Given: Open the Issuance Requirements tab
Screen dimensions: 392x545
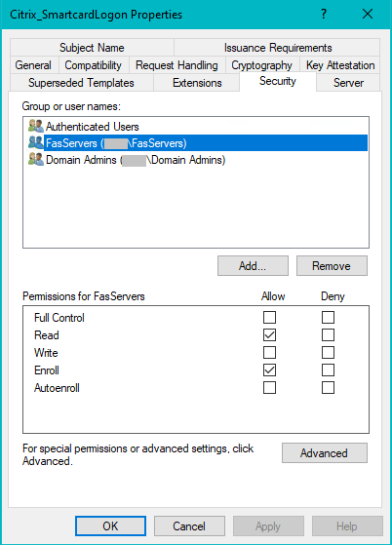Looking at the screenshot, I should (x=277, y=48).
